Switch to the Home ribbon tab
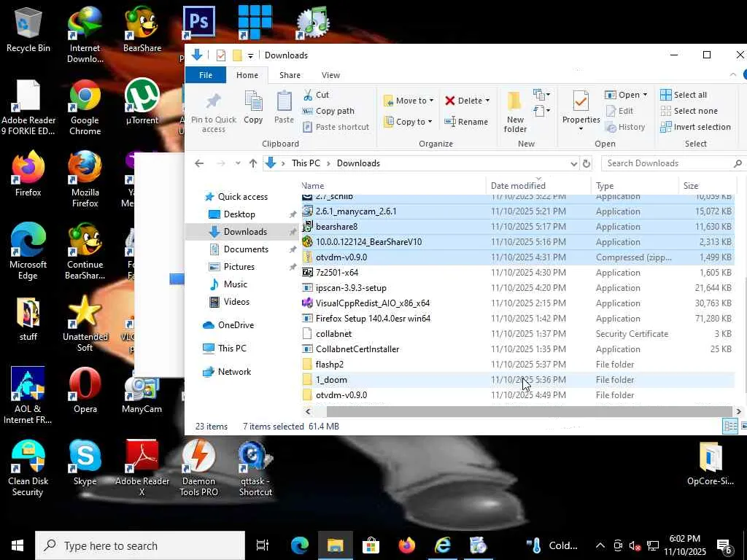The image size is (747, 560). click(x=247, y=75)
